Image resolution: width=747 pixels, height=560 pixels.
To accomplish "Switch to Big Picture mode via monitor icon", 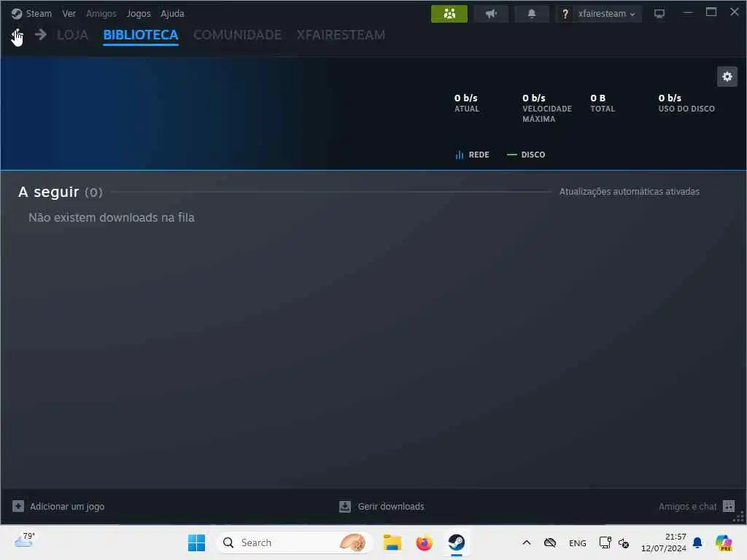I will tap(659, 13).
